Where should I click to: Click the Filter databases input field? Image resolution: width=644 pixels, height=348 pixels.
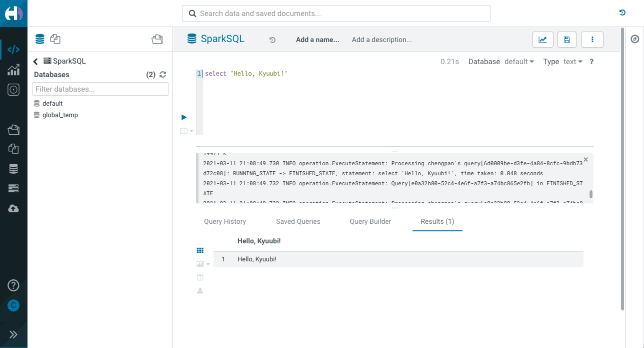pyautogui.click(x=100, y=89)
